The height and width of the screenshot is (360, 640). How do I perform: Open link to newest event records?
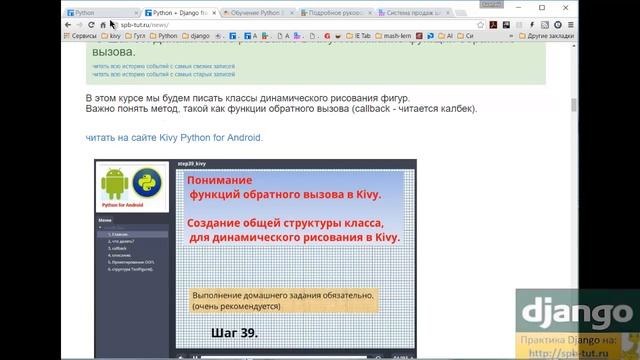(164, 66)
